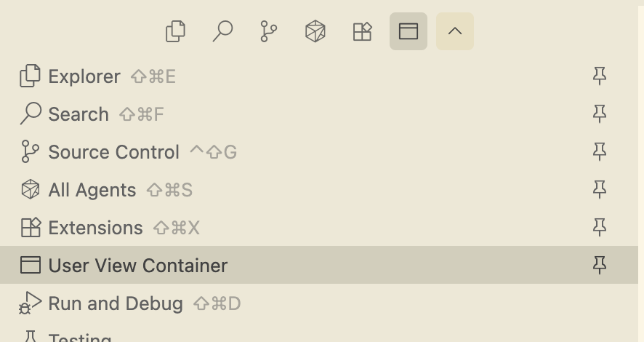Open Run and Debug from the list
644x342 pixels.
[x=116, y=303]
